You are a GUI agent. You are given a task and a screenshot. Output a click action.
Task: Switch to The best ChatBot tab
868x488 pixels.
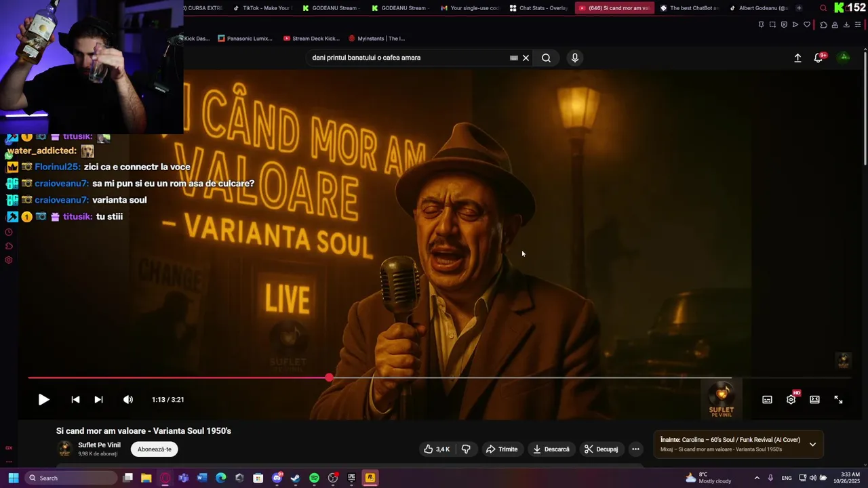coord(688,8)
